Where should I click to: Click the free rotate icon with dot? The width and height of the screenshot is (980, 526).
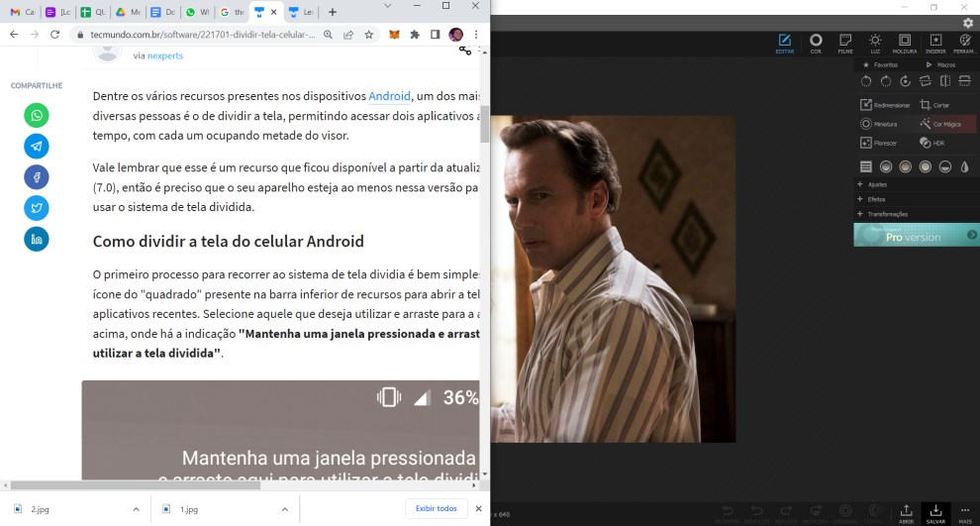pyautogui.click(x=906, y=80)
